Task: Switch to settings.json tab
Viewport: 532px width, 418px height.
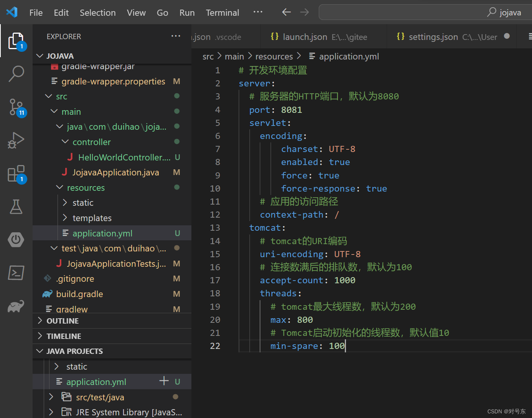Action: point(452,37)
